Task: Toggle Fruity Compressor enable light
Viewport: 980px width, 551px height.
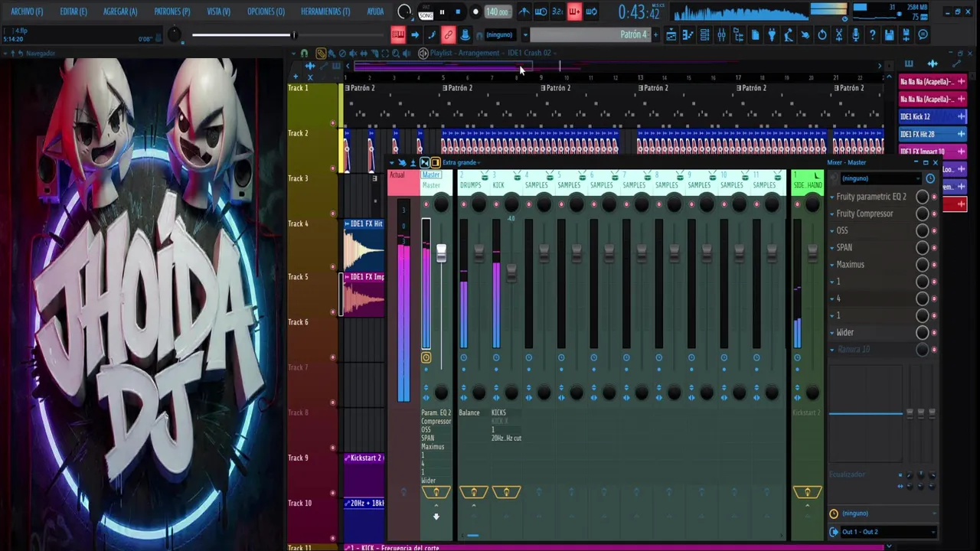Action: (934, 214)
